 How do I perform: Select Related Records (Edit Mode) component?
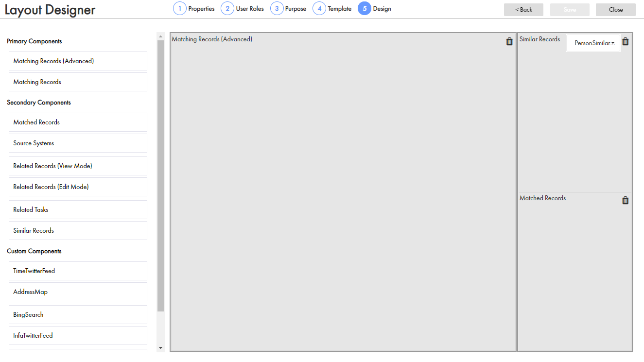[78, 187]
